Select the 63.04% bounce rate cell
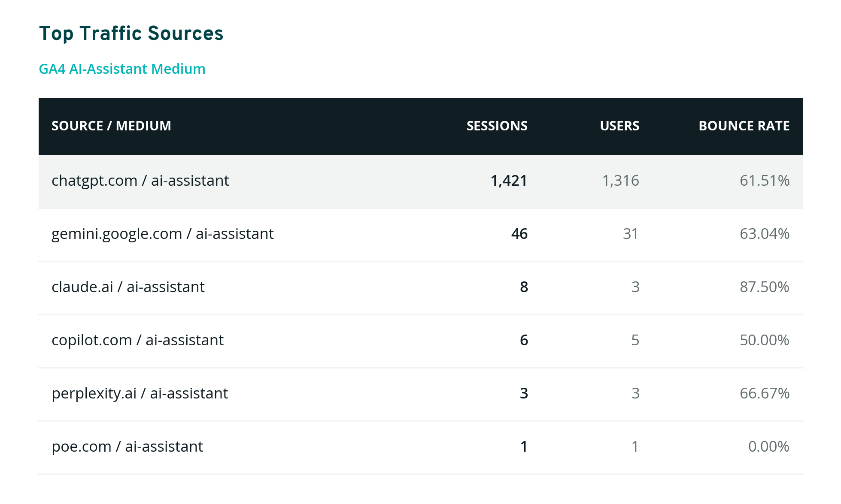This screenshot has width=841, height=504. click(x=765, y=234)
